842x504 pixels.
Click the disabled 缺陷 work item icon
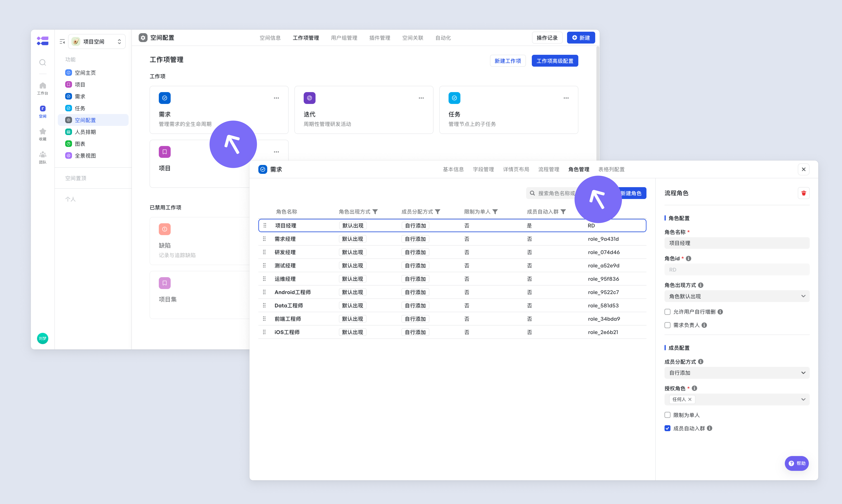(x=164, y=229)
